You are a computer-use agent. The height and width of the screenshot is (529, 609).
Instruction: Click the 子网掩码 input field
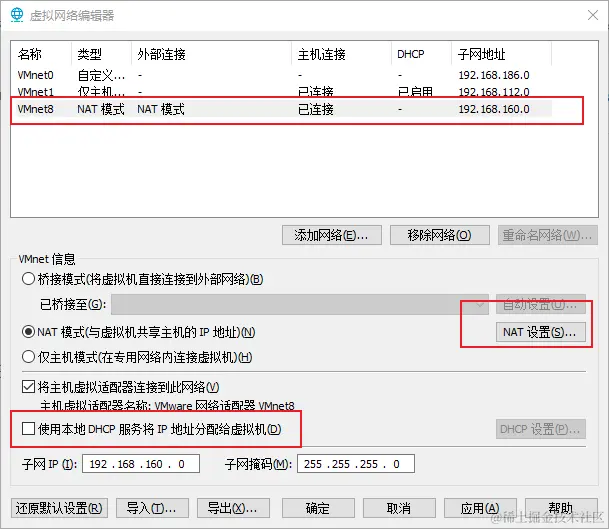[356, 464]
